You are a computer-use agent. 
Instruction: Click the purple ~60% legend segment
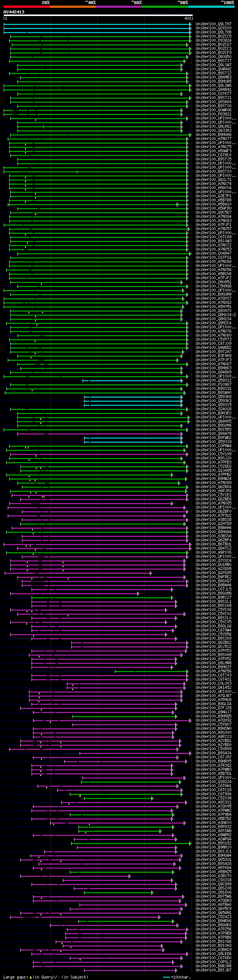(119, 6)
